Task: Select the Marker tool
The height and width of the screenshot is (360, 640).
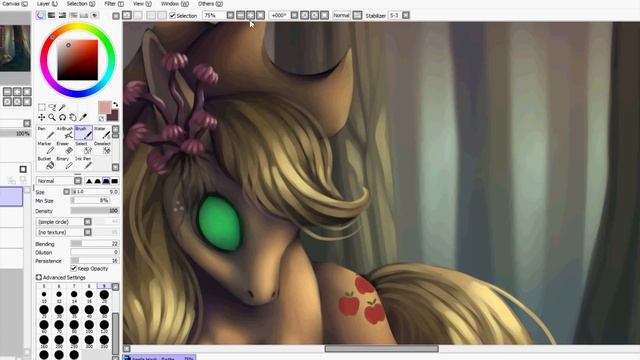Action: [46, 148]
